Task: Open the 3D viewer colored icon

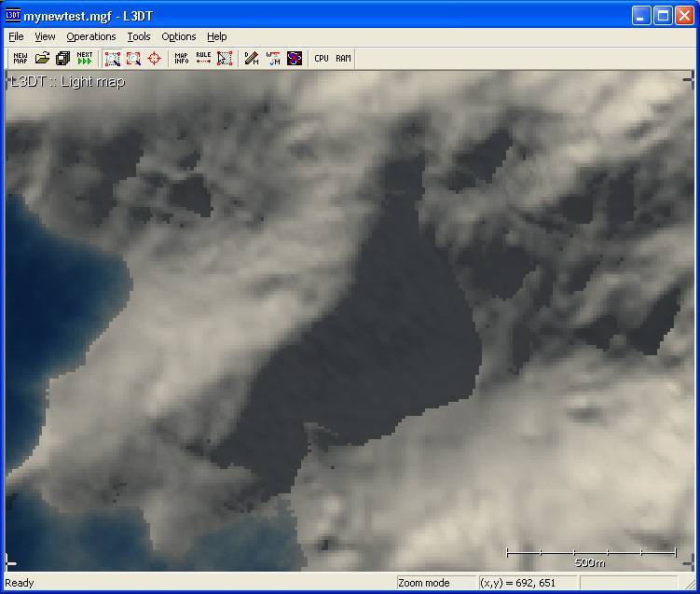Action: tap(295, 58)
